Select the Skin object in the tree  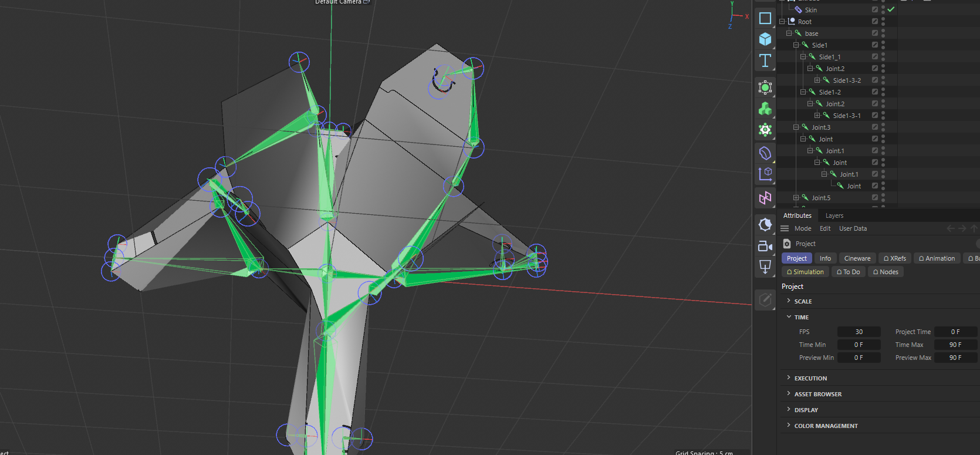pos(810,10)
